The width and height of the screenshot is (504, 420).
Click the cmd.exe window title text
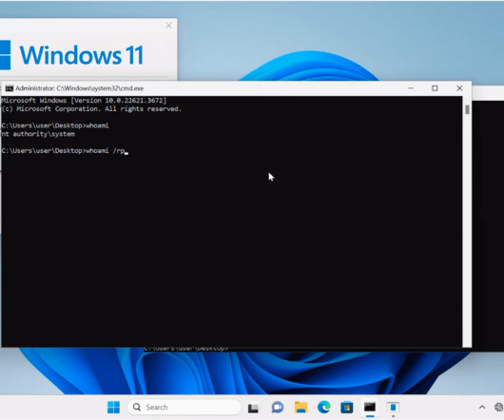point(79,88)
